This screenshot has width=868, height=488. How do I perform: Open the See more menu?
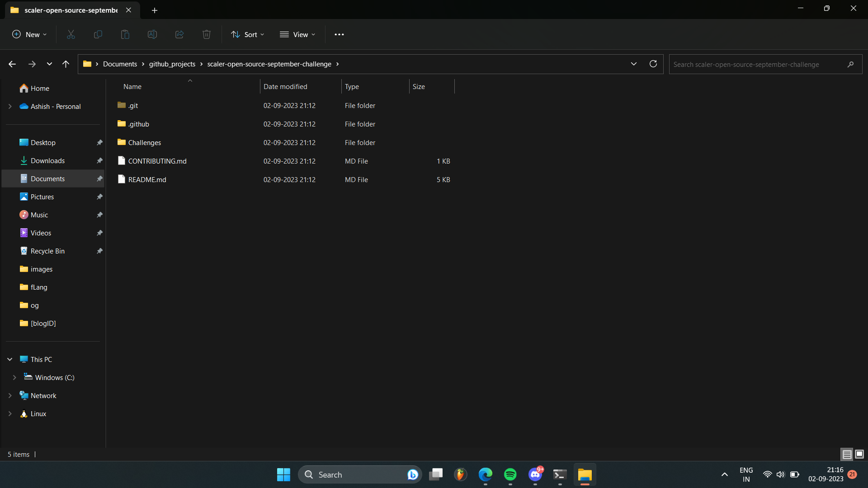pos(339,34)
